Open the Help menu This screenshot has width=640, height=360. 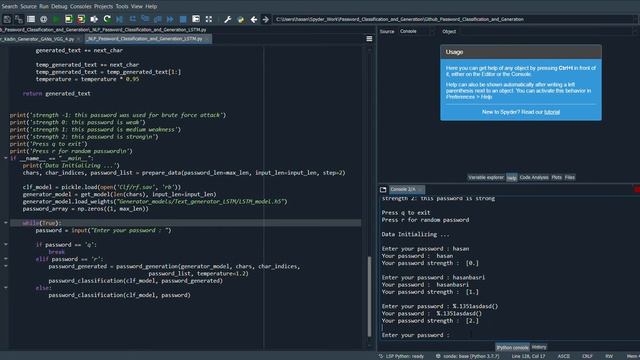(151, 6)
